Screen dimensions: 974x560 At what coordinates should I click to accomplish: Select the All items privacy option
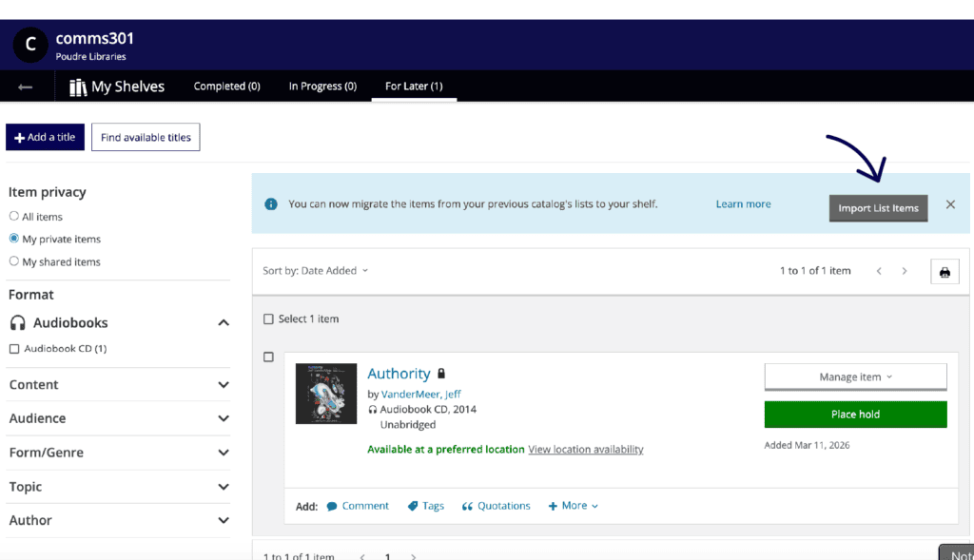pos(14,217)
